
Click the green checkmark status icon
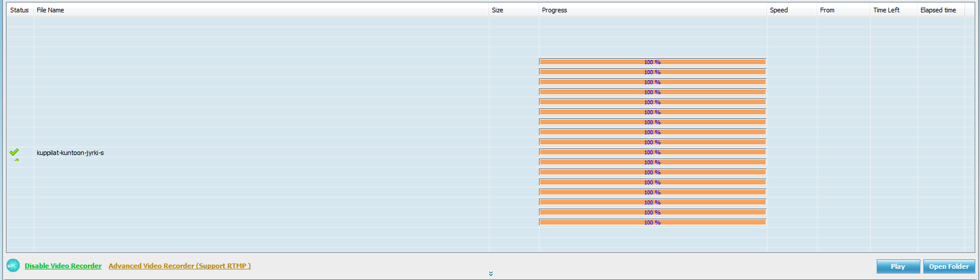(14, 151)
